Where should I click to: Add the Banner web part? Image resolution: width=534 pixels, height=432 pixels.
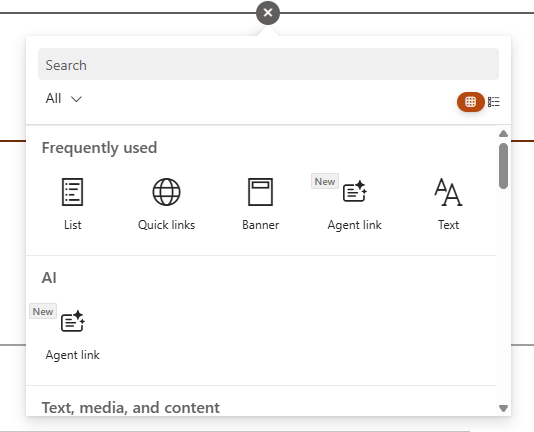261,204
